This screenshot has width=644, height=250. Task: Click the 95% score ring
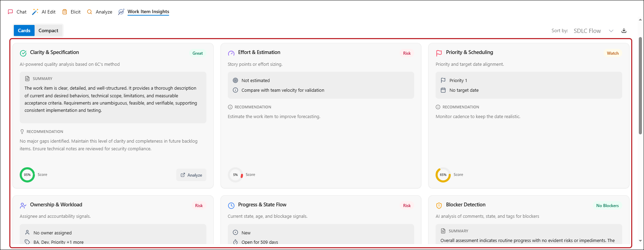tap(27, 175)
